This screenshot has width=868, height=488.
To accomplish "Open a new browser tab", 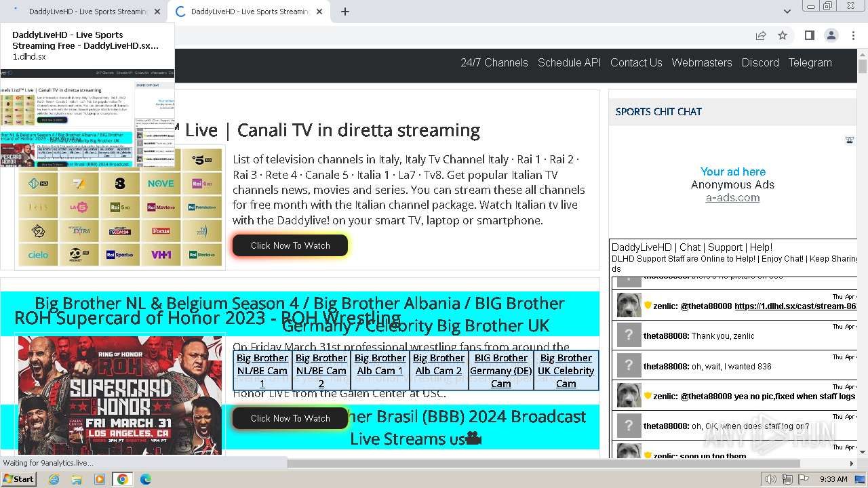I will (344, 12).
